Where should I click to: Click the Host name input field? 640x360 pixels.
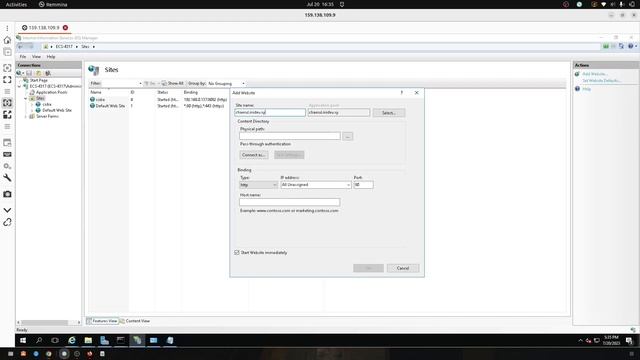point(289,202)
